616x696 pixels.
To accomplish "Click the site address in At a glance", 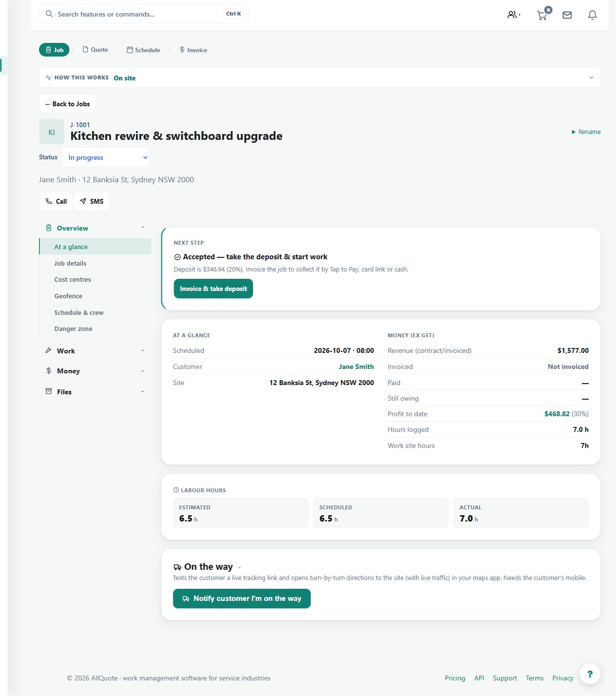I will 322,383.
